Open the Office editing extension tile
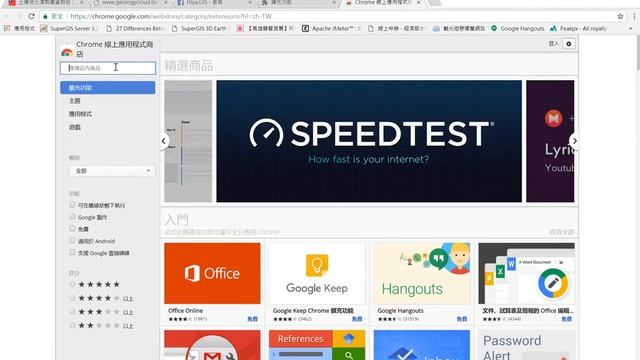640x360 pixels. click(527, 273)
